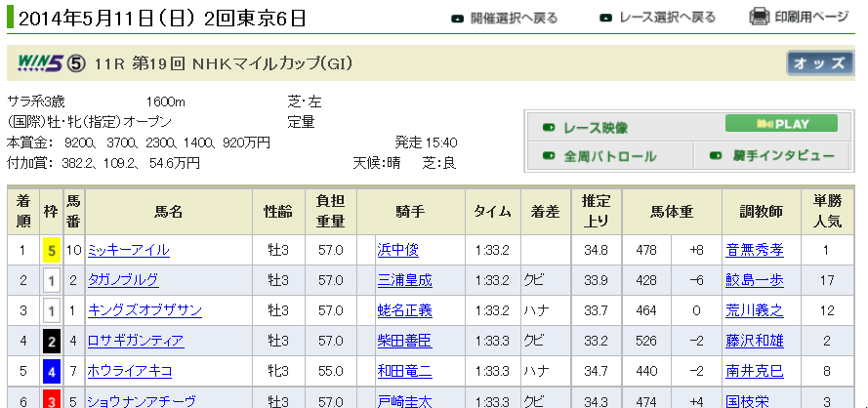Click the red frame 3 badge
This screenshot has height=408, width=868.
[x=52, y=399]
